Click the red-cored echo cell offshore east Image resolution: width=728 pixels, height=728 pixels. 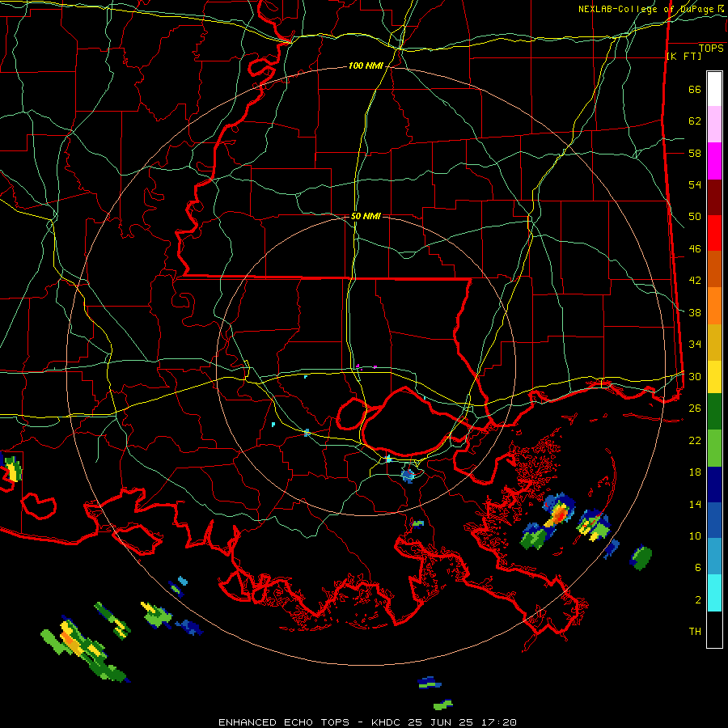tap(559, 512)
